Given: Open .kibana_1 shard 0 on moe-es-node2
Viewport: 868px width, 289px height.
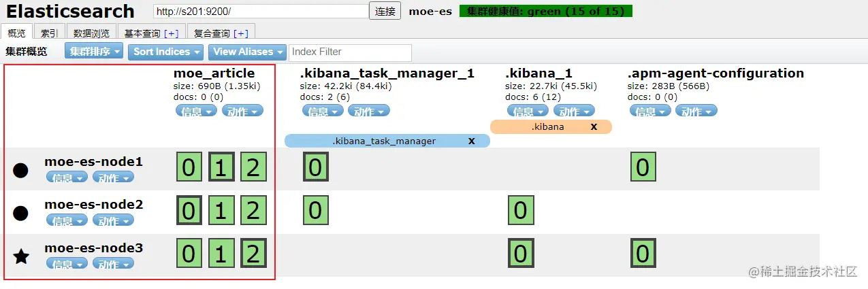Looking at the screenshot, I should (521, 210).
